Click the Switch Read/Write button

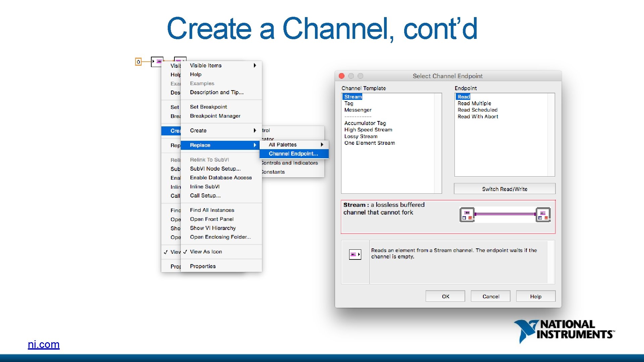(x=504, y=189)
